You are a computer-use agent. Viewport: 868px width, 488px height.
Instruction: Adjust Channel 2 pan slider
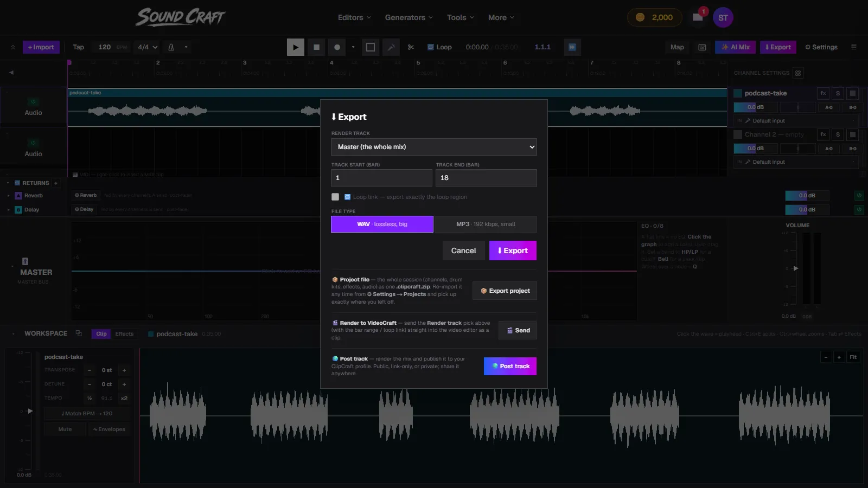(798, 149)
